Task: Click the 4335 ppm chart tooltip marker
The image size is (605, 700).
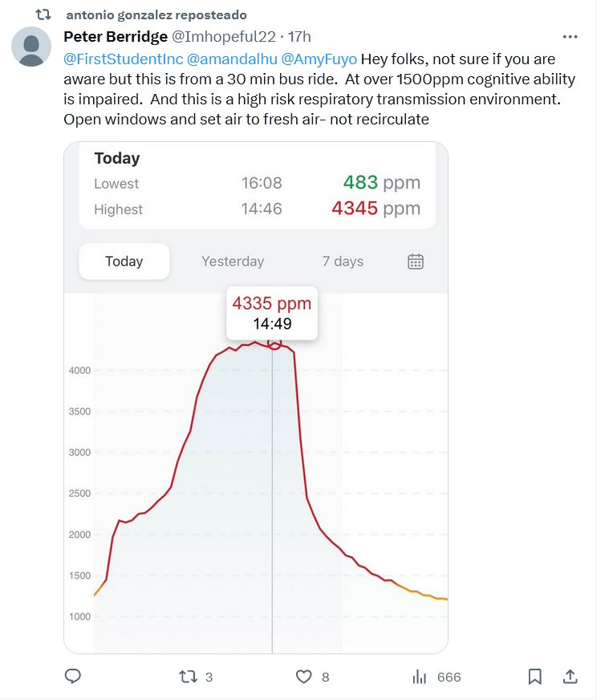Action: [x=272, y=313]
